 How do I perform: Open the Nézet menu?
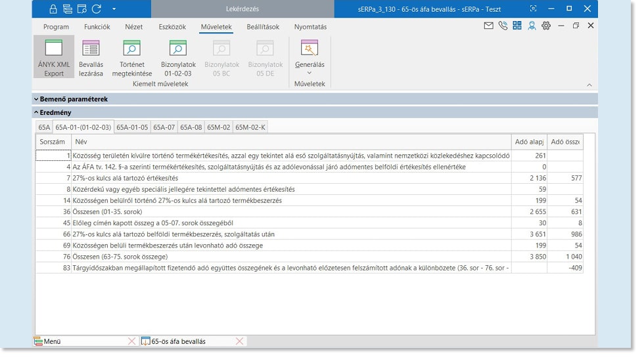pyautogui.click(x=134, y=27)
